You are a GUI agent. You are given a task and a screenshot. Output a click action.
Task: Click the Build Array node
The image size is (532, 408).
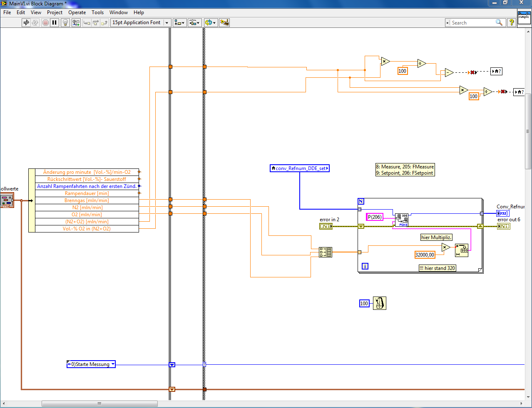[326, 252]
